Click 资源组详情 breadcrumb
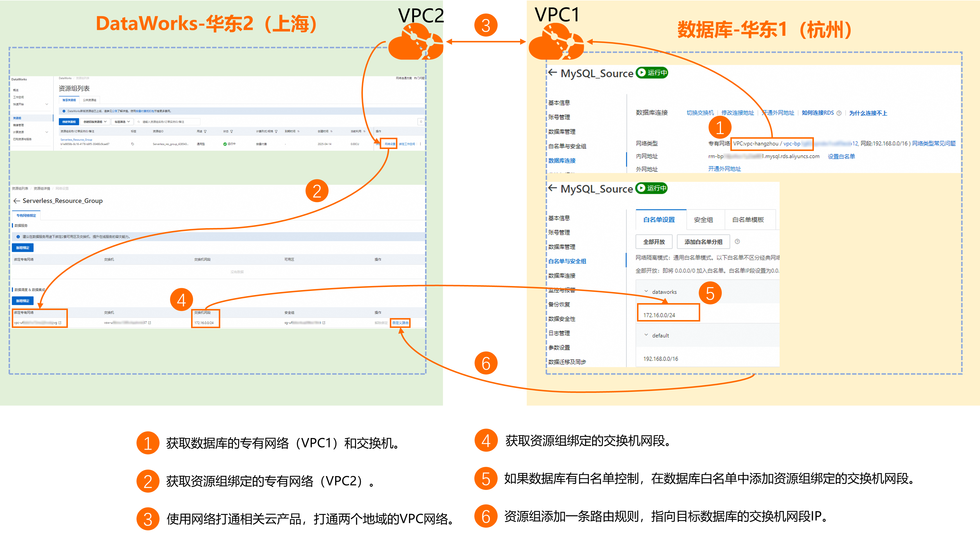 point(42,188)
